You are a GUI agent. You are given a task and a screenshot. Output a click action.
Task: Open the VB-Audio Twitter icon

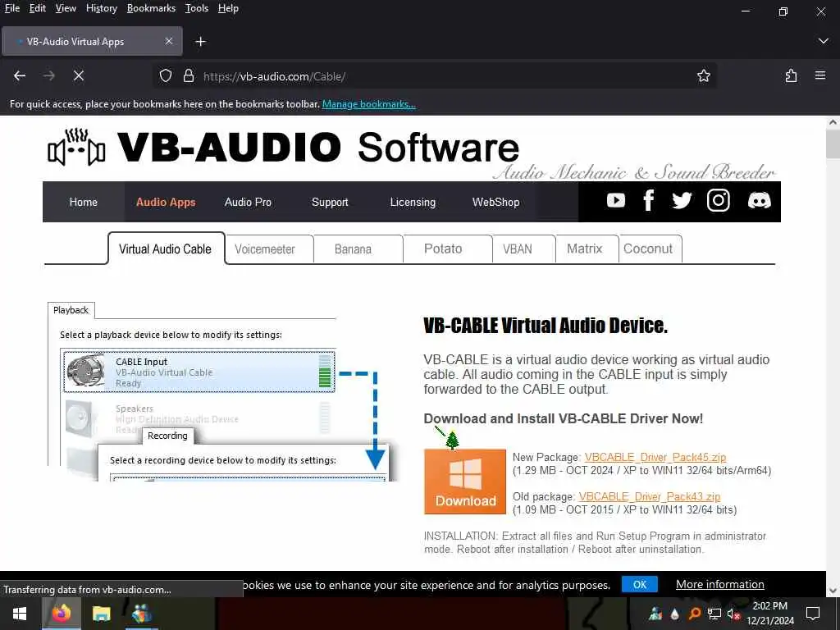682,200
